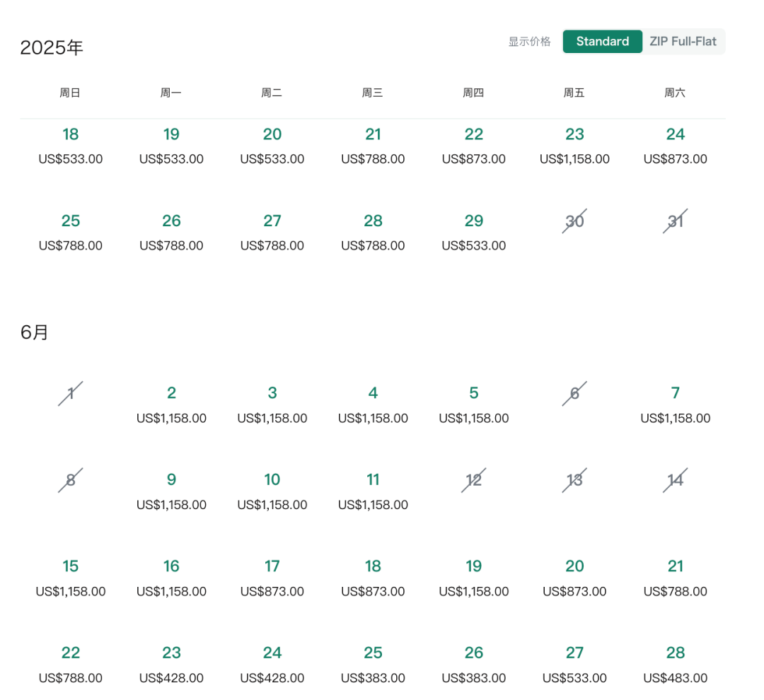This screenshot has width=764, height=700.
Task: Click the 2025年 year heading
Action: click(x=52, y=48)
